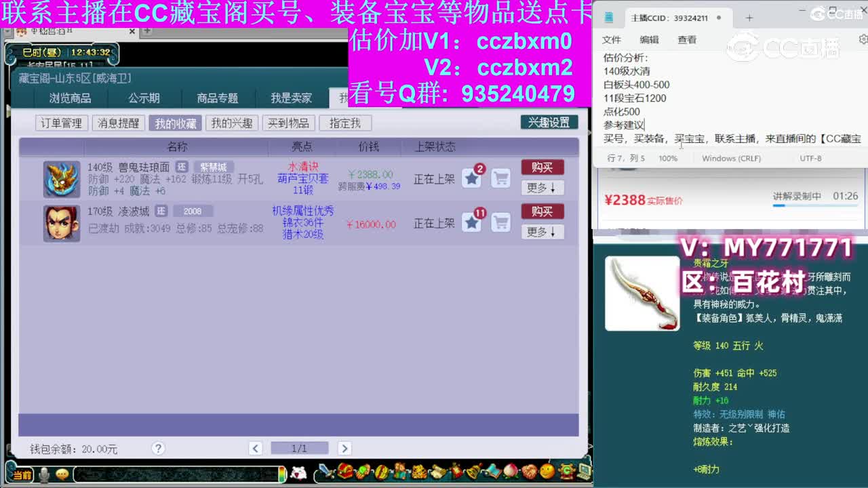
Task: Click the 讲解录制中 progress bar
Action: [815, 205]
